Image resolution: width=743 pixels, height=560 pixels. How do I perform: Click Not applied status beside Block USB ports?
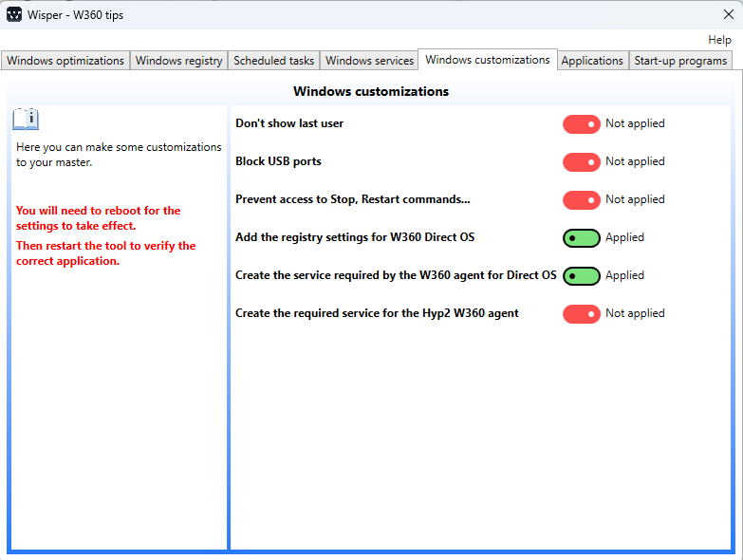coord(635,161)
